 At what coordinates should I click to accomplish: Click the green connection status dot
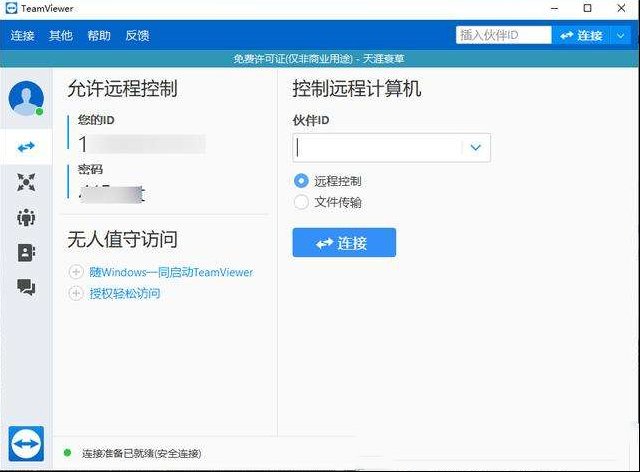click(67, 452)
